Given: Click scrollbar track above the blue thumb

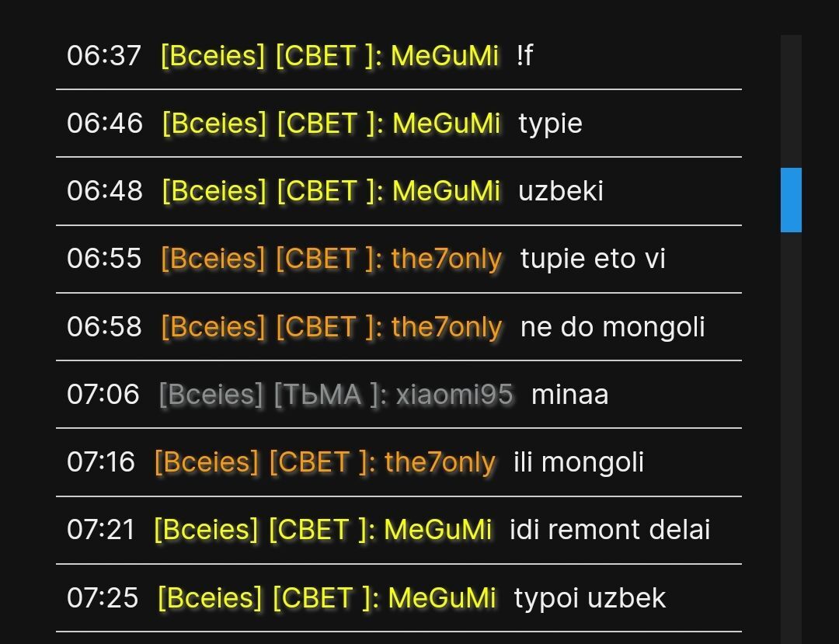Looking at the screenshot, I should point(791,101).
